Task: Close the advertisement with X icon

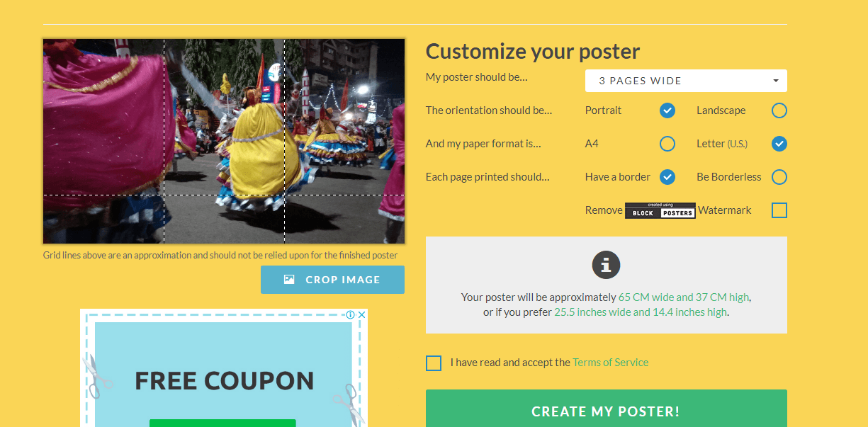Action: click(x=361, y=314)
